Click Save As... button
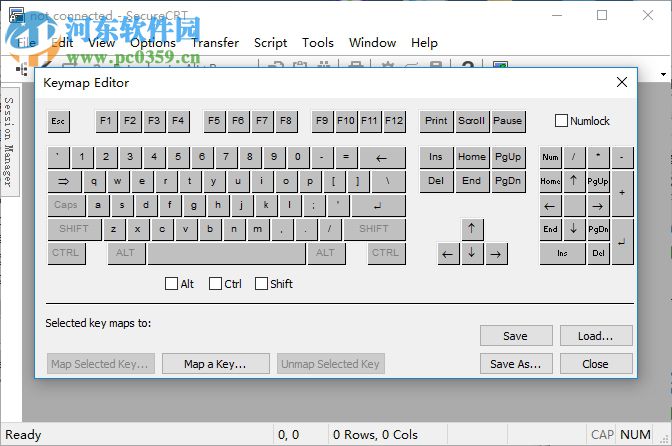 click(x=516, y=364)
